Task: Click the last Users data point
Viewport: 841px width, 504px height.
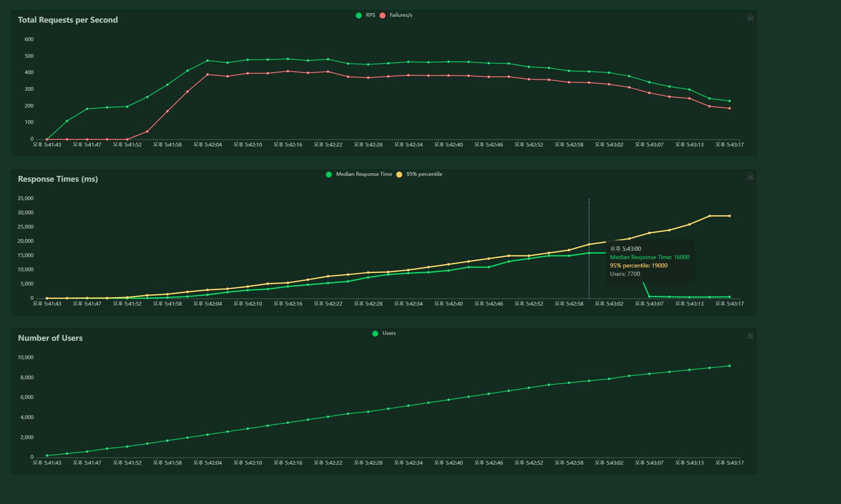Action: (x=729, y=366)
